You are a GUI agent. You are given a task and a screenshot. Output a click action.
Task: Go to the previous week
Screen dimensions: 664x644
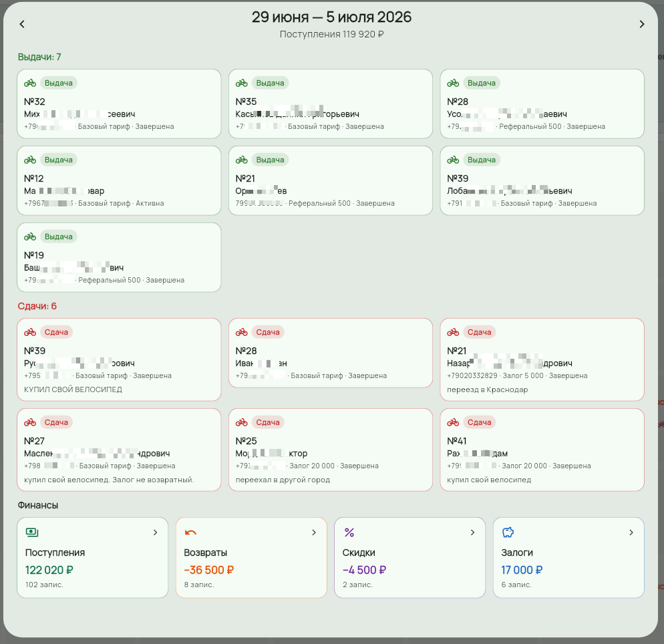pos(22,24)
